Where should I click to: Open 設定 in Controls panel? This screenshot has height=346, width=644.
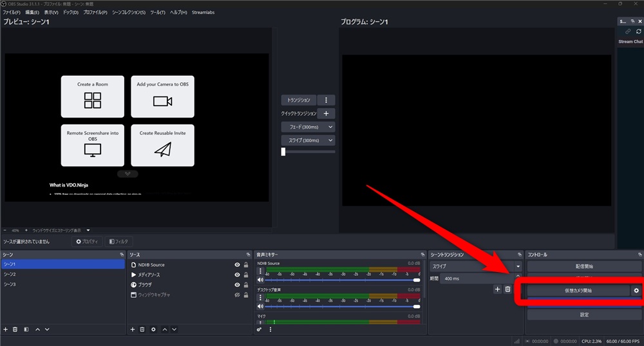[x=584, y=315]
